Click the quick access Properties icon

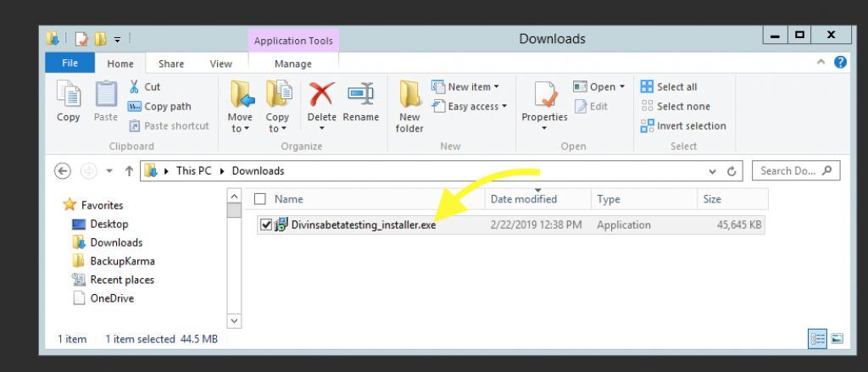[82, 39]
